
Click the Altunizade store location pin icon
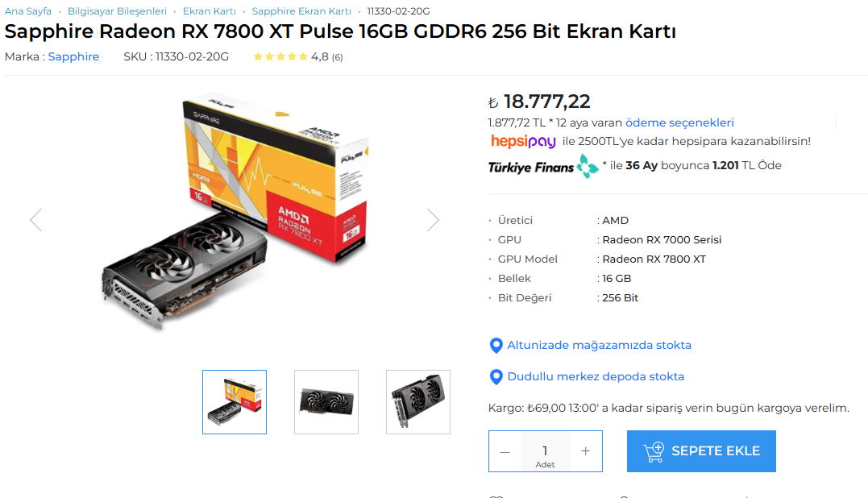click(496, 346)
